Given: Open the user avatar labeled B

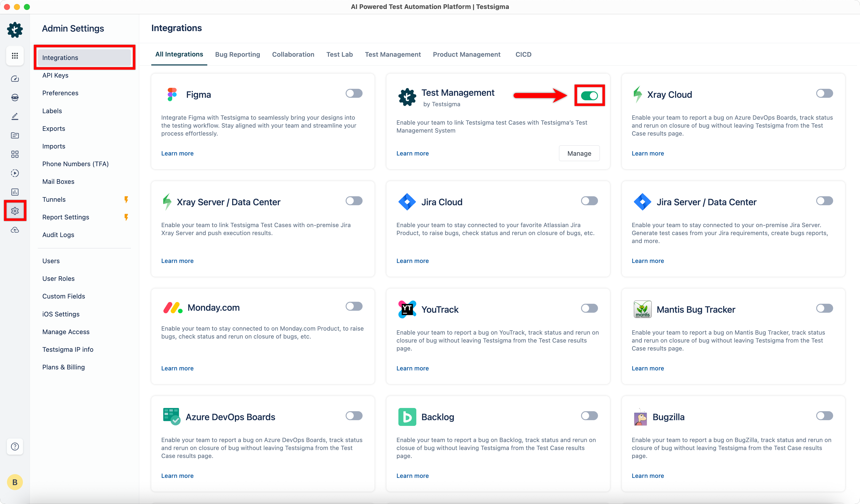Looking at the screenshot, I should coord(15,482).
